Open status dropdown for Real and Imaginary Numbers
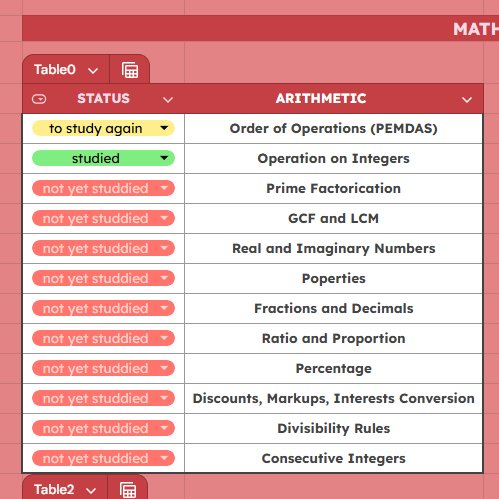Image resolution: width=499 pixels, height=499 pixels. pos(103,248)
